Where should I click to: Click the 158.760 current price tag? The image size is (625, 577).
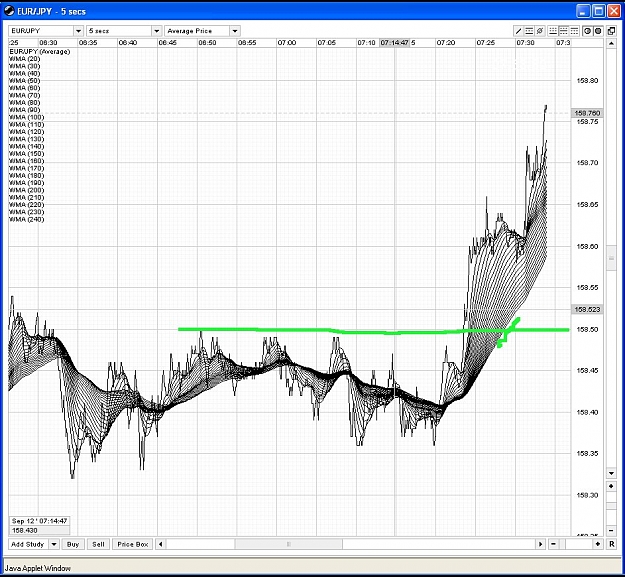(x=587, y=113)
